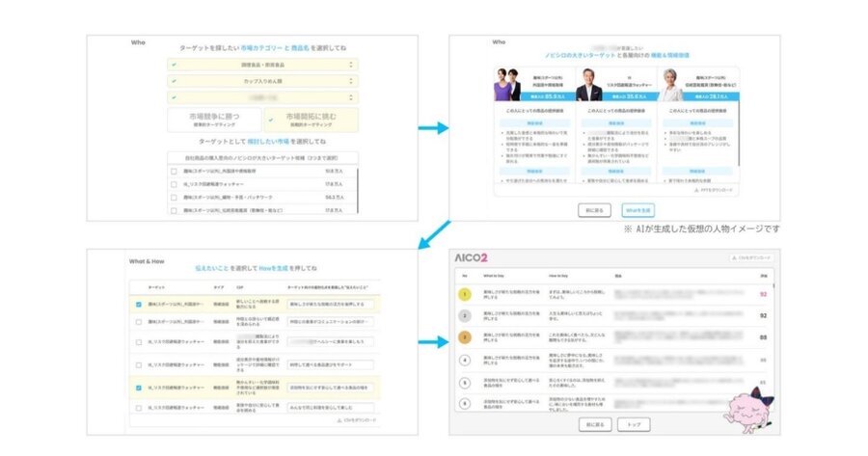
Task: Click the score 92 in the rank 2 row
Action: coord(764,316)
